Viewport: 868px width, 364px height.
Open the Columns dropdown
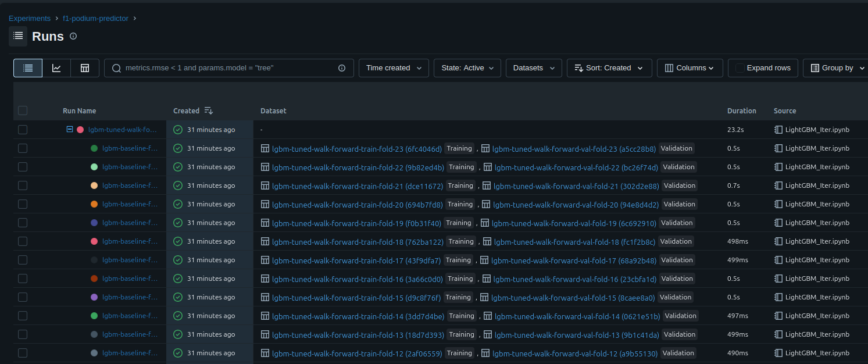(x=690, y=68)
